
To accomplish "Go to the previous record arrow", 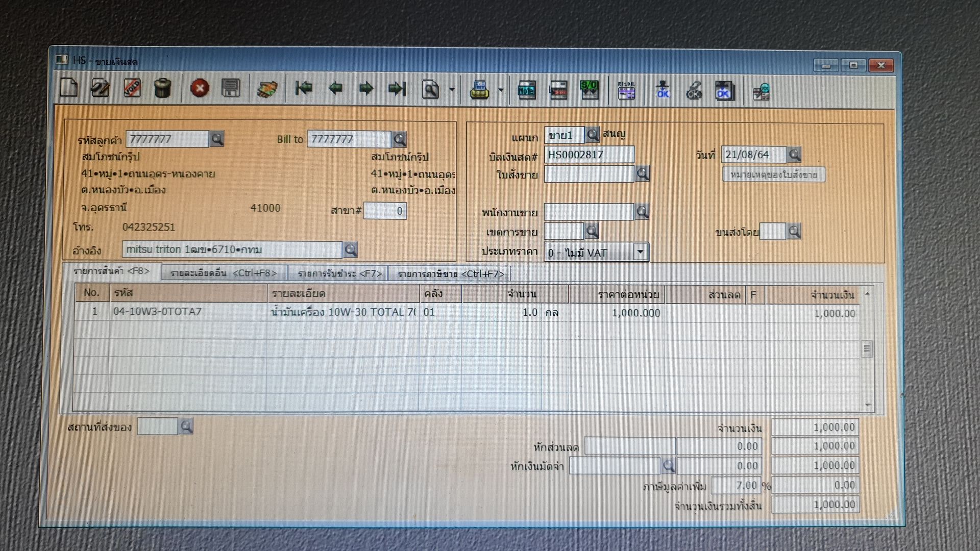I will coord(335,88).
